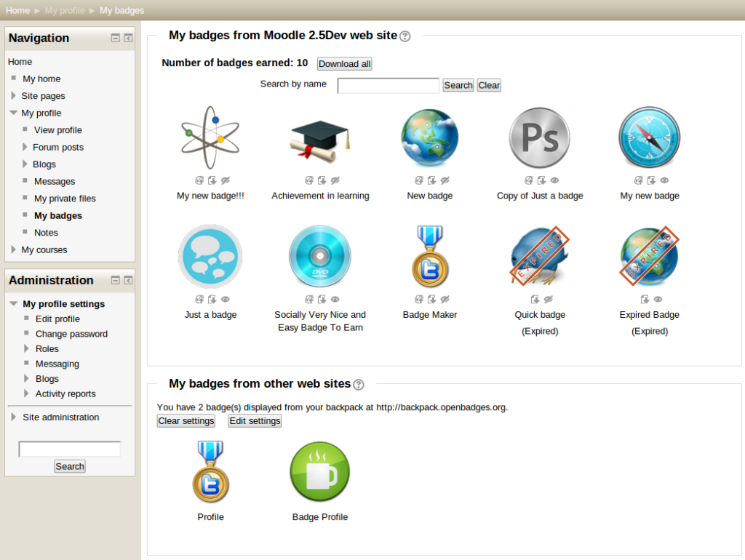The width and height of the screenshot is (745, 560).
Task: Push 'Copy of Just a badge' to backpack
Action: click(529, 180)
